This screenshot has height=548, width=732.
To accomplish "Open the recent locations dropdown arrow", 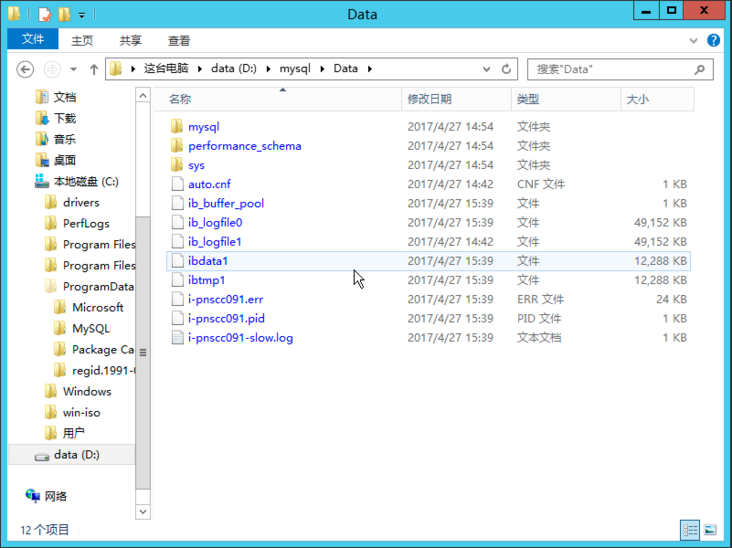I will (x=73, y=70).
